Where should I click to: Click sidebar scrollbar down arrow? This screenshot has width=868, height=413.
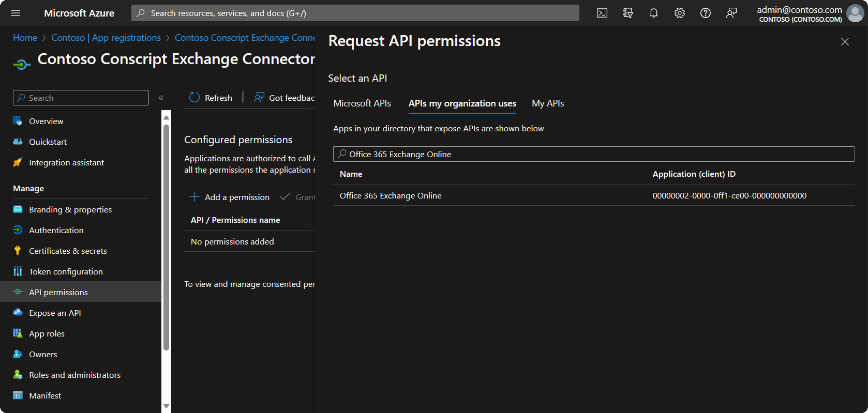click(166, 406)
